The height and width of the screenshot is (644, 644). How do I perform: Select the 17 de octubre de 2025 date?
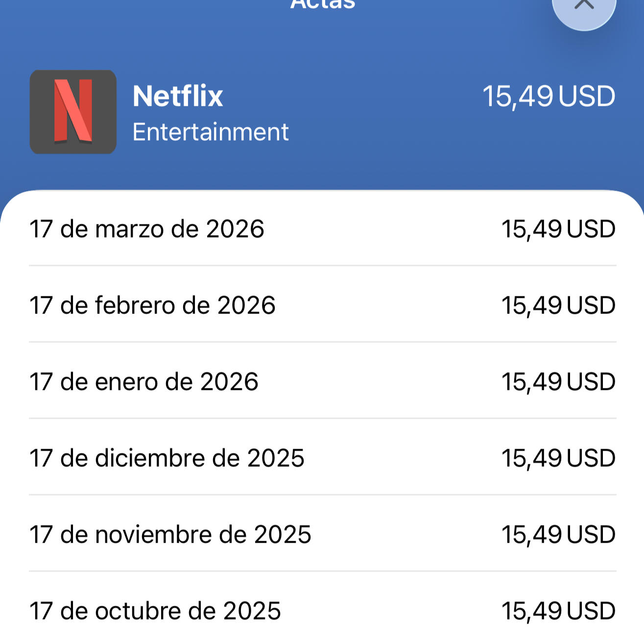click(x=155, y=611)
